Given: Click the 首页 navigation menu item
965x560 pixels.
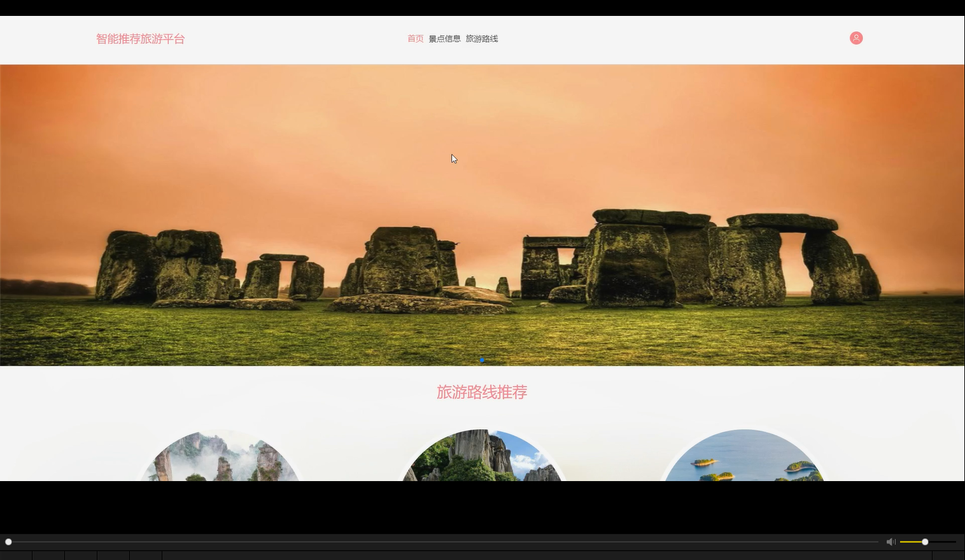Looking at the screenshot, I should click(415, 39).
